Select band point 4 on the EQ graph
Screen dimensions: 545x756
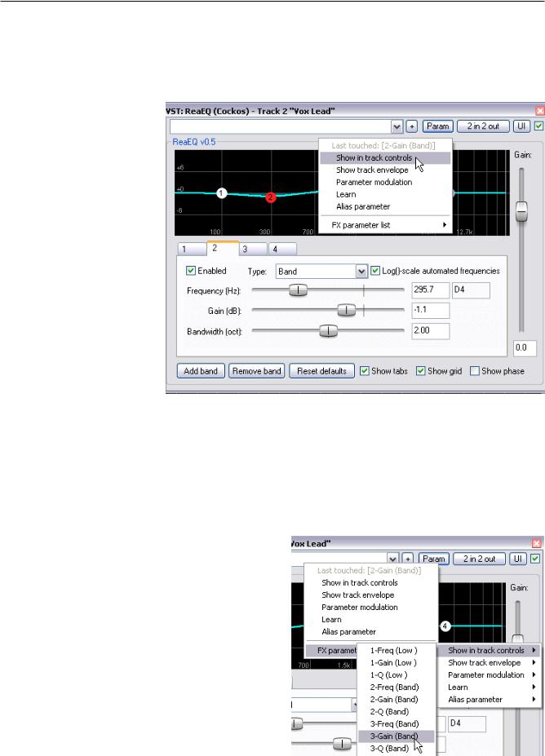(x=445, y=626)
